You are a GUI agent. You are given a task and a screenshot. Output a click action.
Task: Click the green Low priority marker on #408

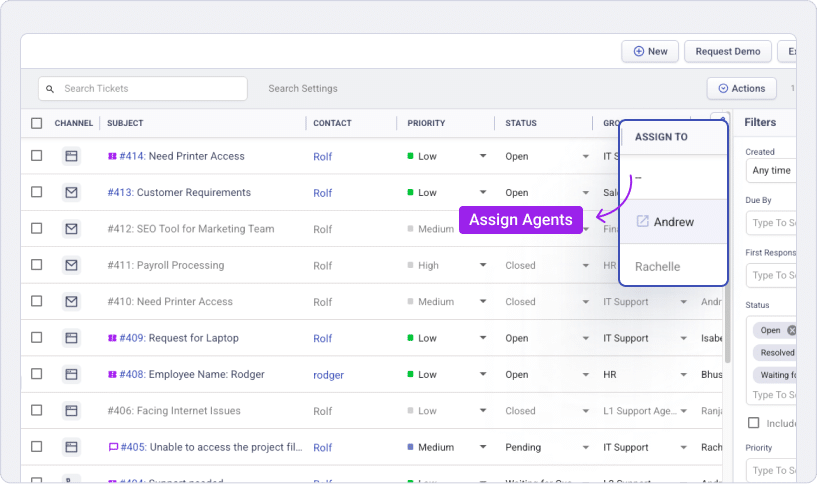(411, 374)
